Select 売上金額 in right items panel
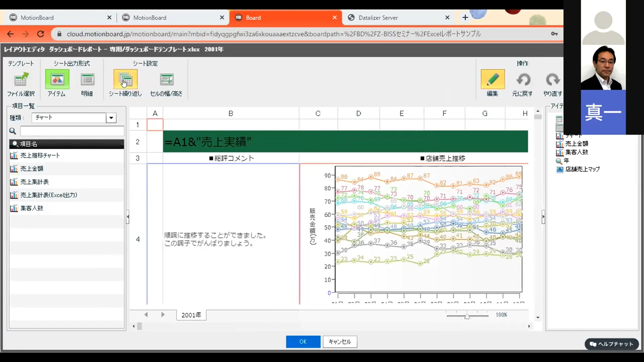Screen dimensions: 644x362 [577, 144]
